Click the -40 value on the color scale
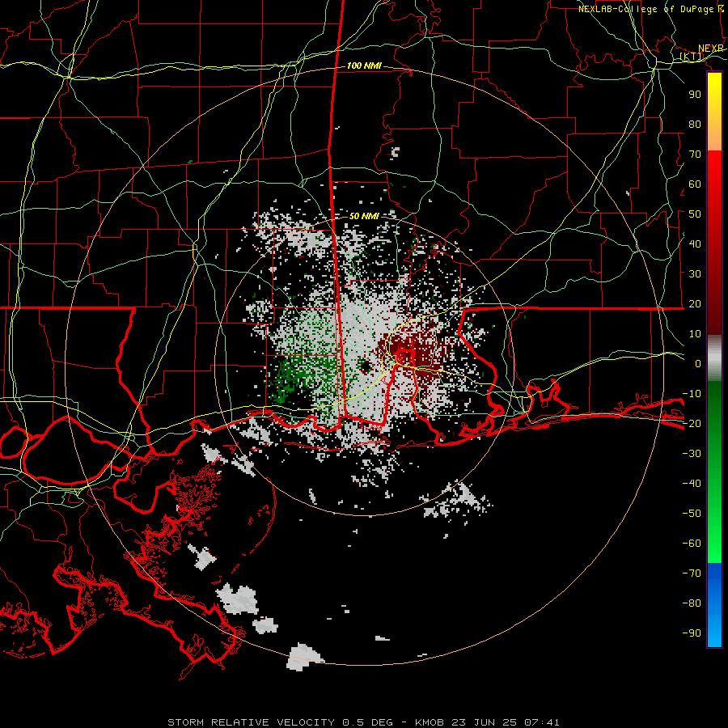 tap(692, 484)
